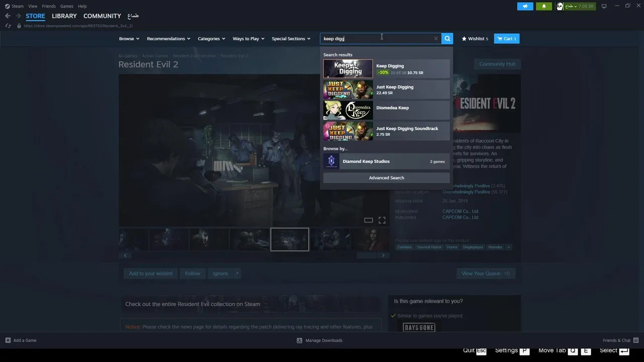Open the Zombies tag

click(404, 247)
